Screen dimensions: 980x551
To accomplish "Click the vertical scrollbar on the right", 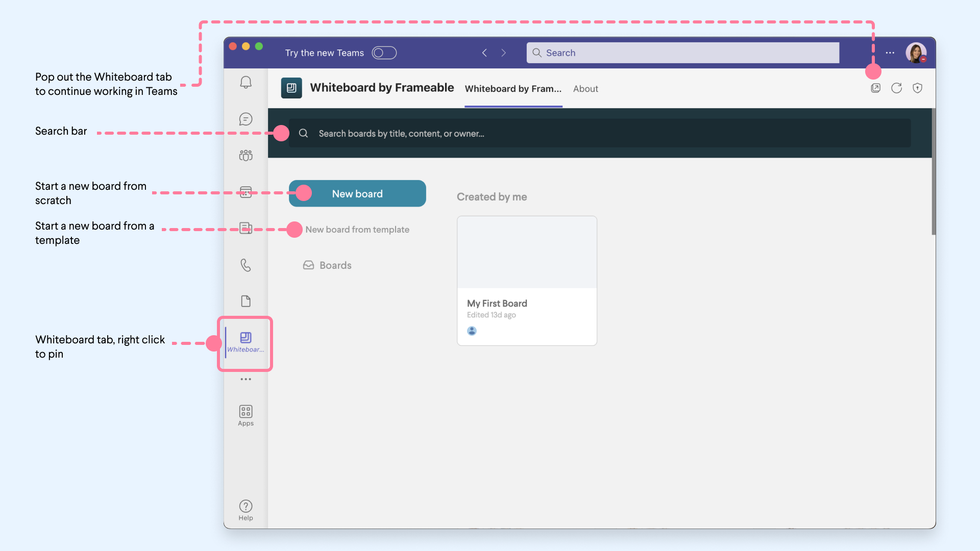I will 933,172.
